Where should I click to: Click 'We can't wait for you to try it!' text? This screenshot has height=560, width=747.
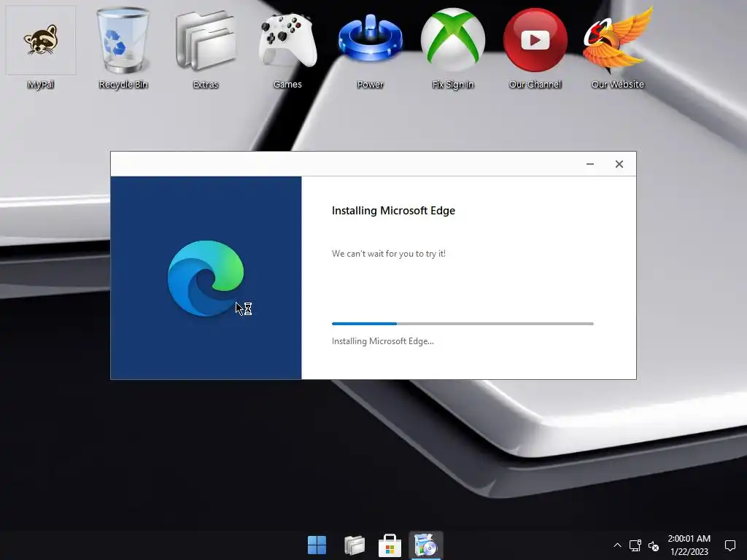click(389, 254)
